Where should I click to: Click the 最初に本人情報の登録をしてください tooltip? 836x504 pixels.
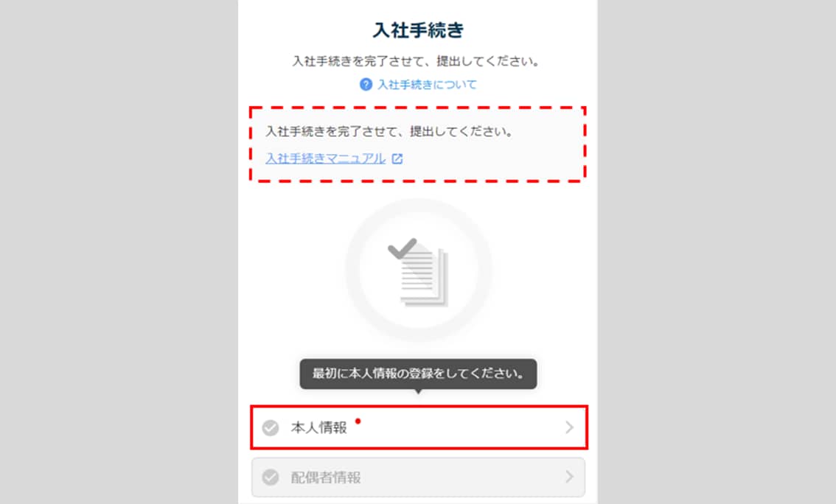pos(419,374)
